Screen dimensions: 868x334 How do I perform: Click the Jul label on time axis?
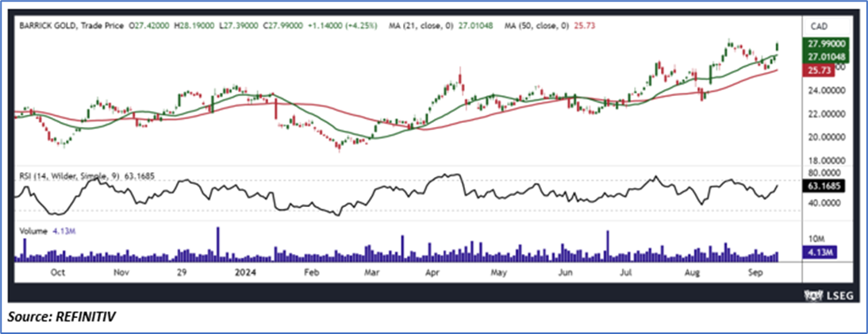(627, 273)
